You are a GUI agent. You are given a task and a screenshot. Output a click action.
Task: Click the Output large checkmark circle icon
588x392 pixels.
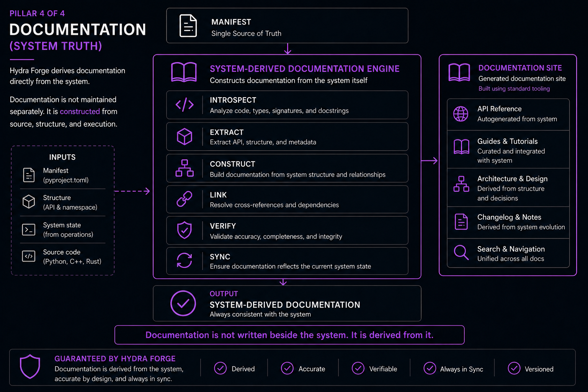click(183, 303)
